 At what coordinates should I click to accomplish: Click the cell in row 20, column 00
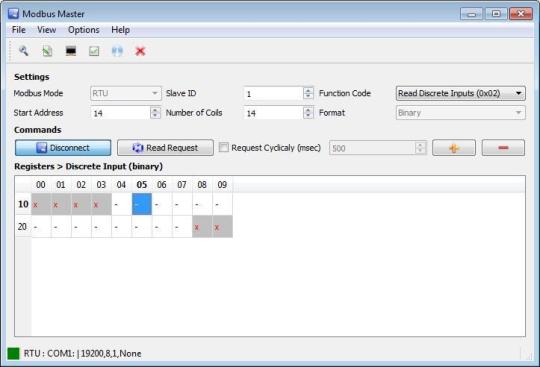41,227
